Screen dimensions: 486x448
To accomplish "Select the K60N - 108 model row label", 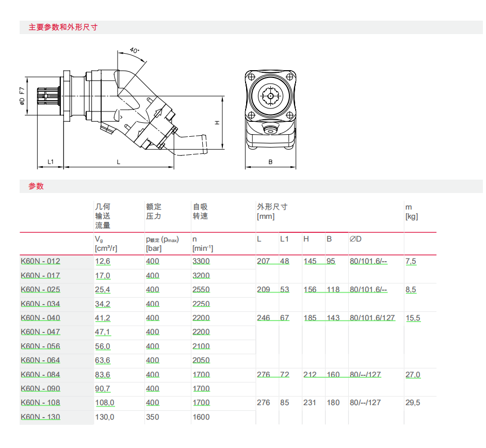I will (x=40, y=403).
